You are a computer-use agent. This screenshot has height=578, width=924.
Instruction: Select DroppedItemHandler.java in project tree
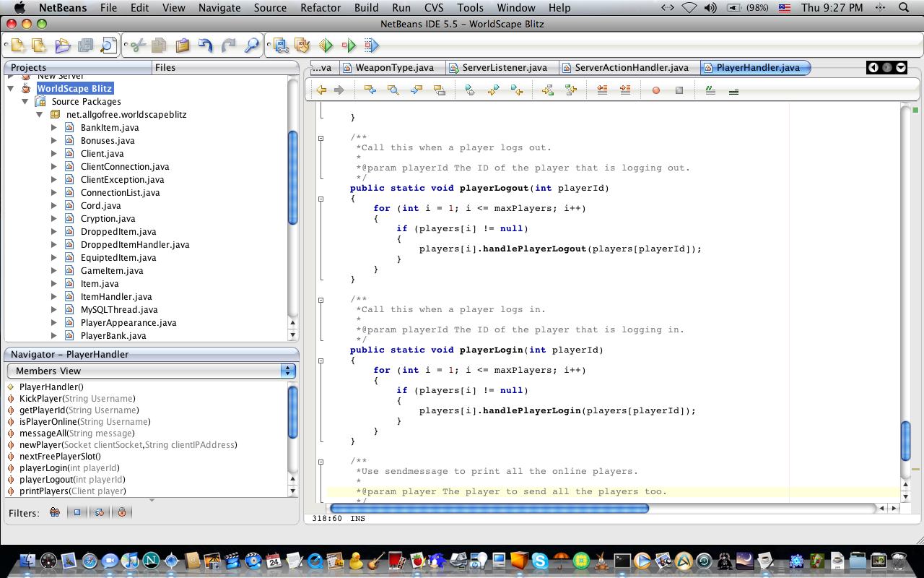tap(135, 245)
